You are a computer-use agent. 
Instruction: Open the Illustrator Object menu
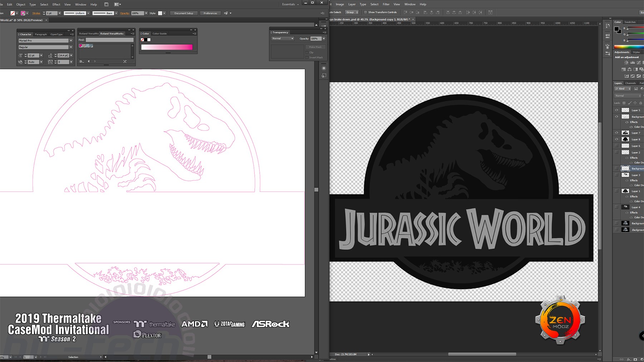tap(21, 4)
